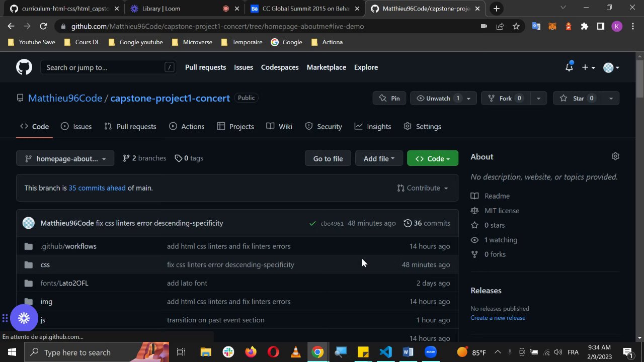644x362 pixels.
Task: Fork the repository
Action: [x=506, y=98]
